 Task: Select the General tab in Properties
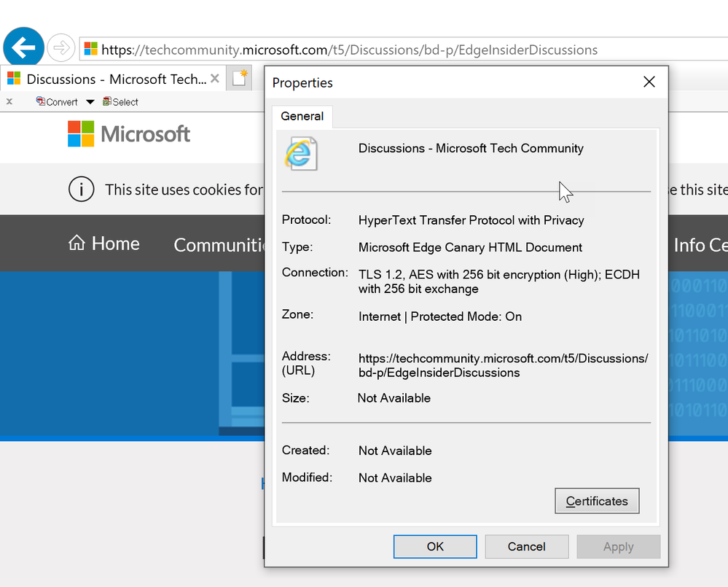click(x=302, y=116)
